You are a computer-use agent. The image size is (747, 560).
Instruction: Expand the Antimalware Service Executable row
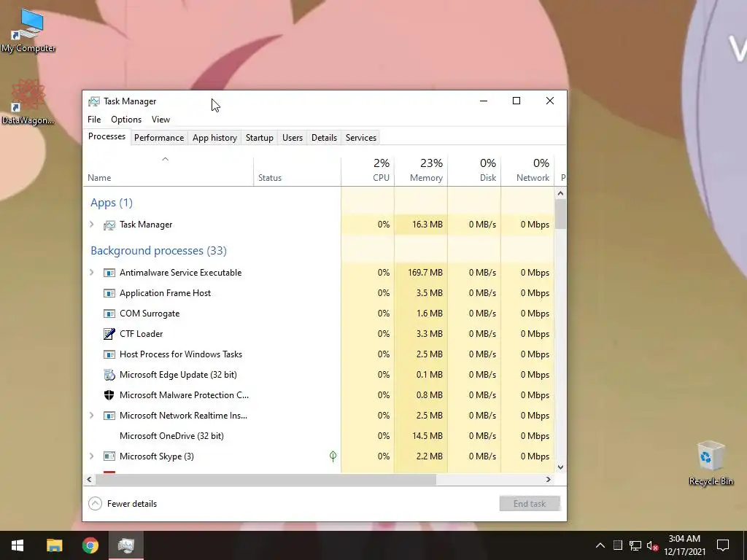92,273
